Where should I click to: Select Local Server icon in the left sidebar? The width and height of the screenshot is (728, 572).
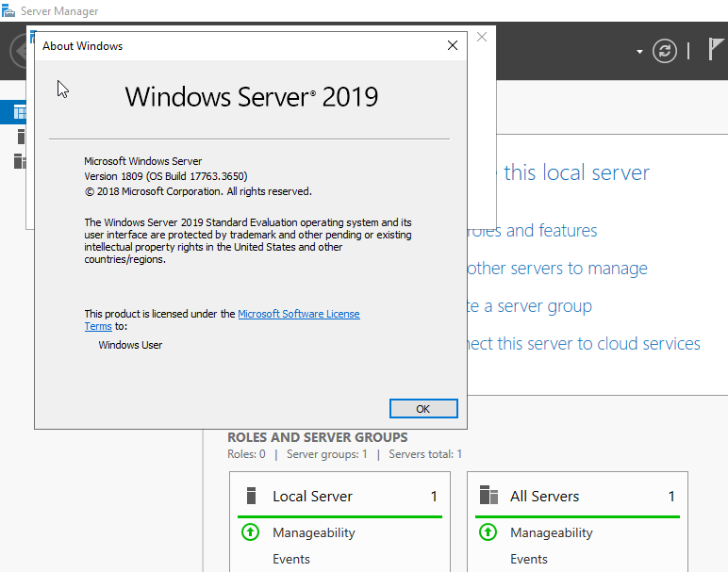(x=21, y=137)
